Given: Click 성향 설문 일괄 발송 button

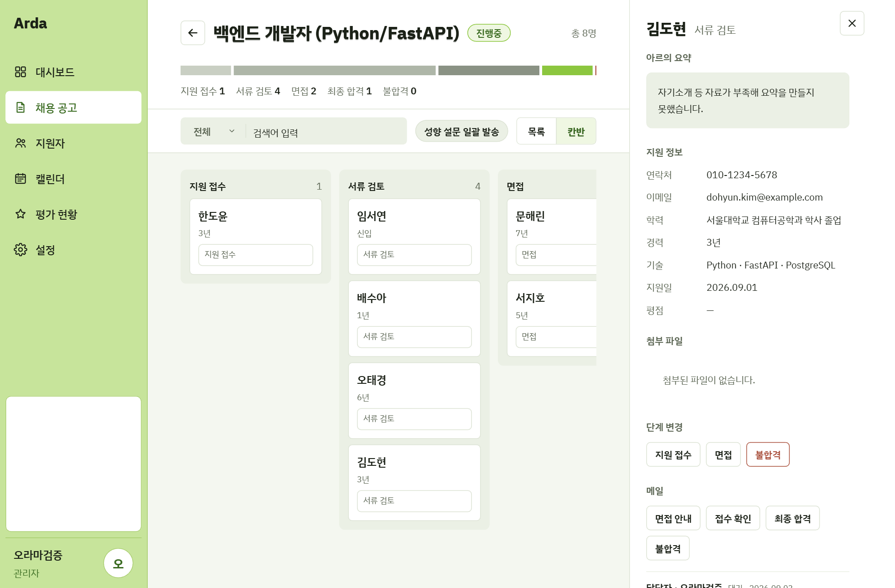Looking at the screenshot, I should coord(461,131).
